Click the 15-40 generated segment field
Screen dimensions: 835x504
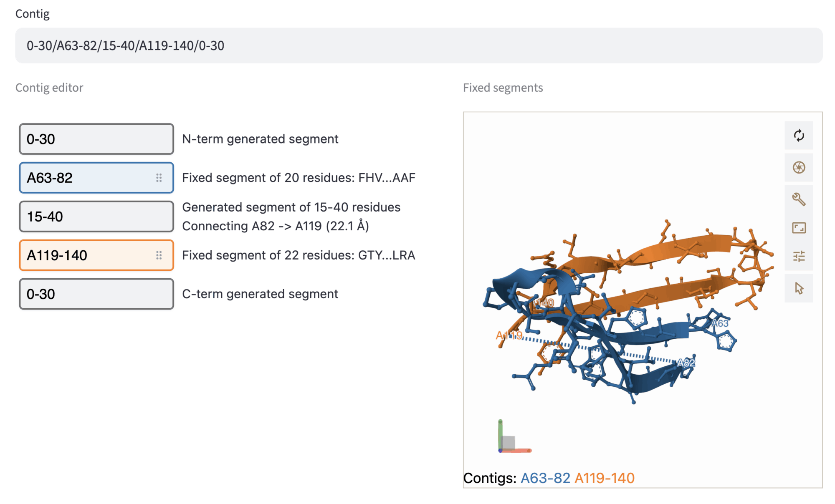click(96, 217)
